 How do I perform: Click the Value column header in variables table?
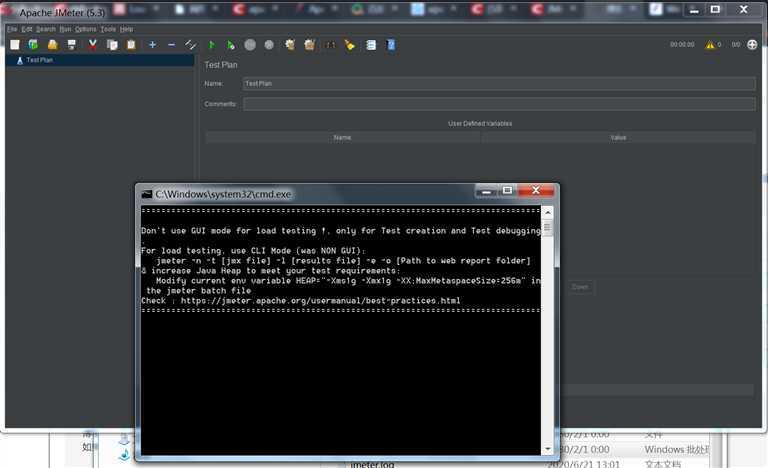(x=618, y=138)
